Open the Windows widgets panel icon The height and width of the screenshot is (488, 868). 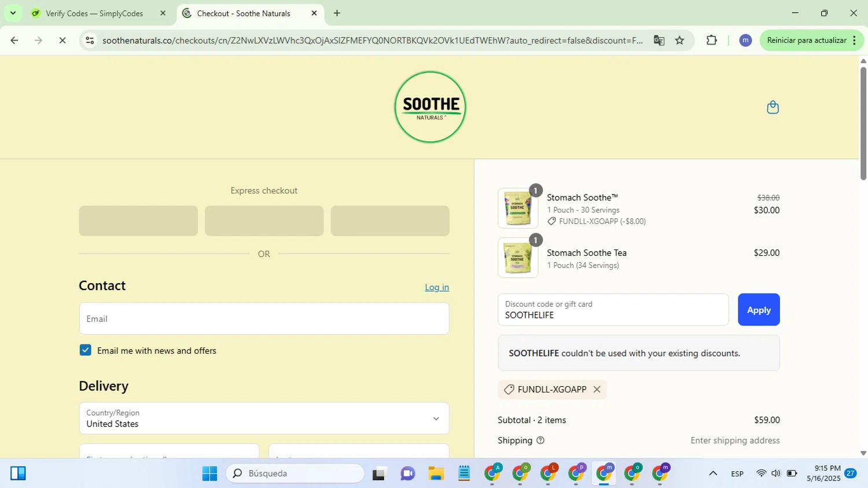[x=18, y=474]
